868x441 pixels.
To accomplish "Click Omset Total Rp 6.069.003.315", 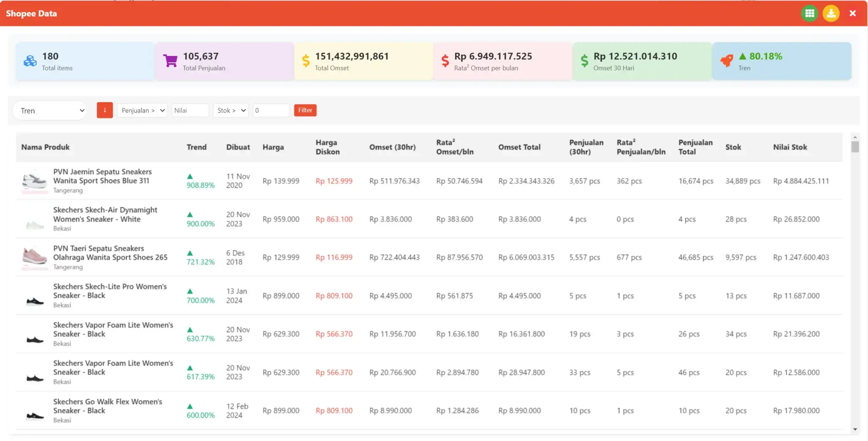I will pos(526,257).
